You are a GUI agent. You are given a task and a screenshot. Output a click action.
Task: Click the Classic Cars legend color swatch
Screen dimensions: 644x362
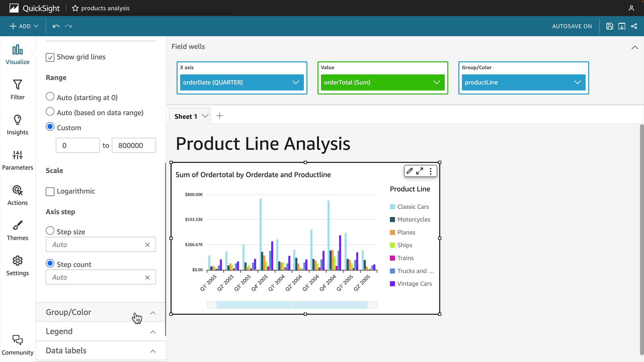click(392, 207)
